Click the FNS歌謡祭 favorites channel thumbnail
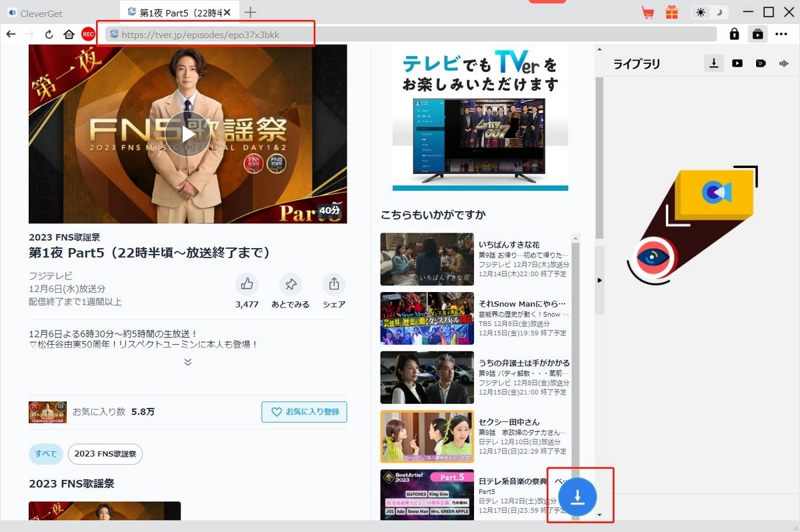The height and width of the screenshot is (532, 800). coord(47,412)
